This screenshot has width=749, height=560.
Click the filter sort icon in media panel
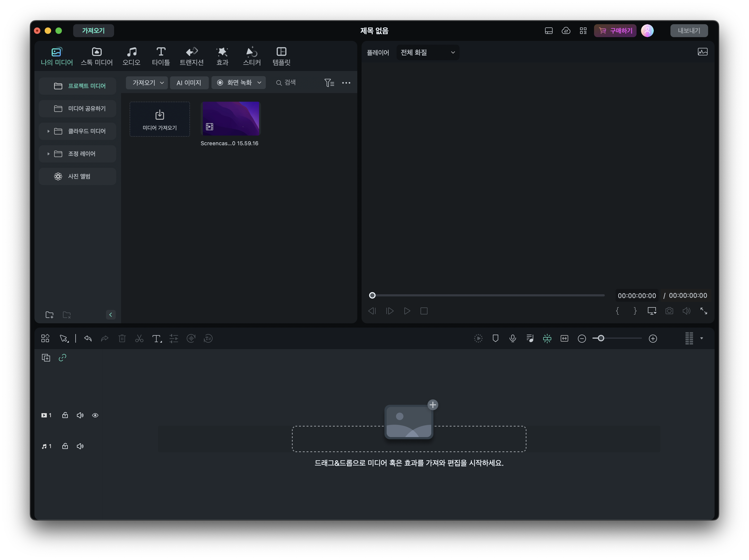pyautogui.click(x=329, y=83)
